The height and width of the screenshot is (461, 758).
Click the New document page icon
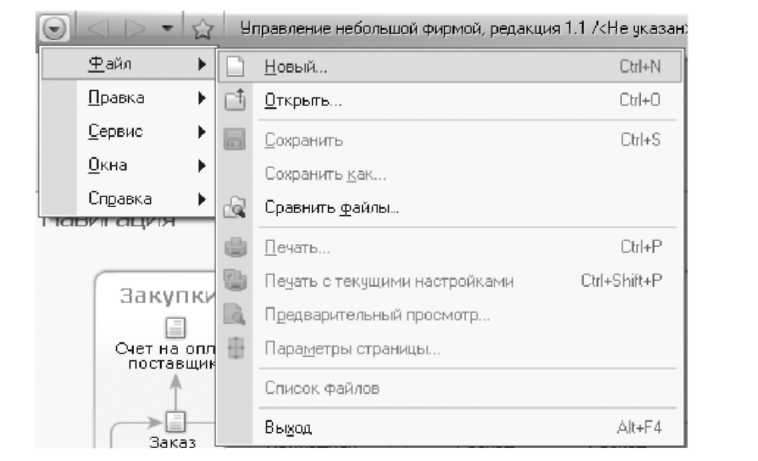(235, 66)
